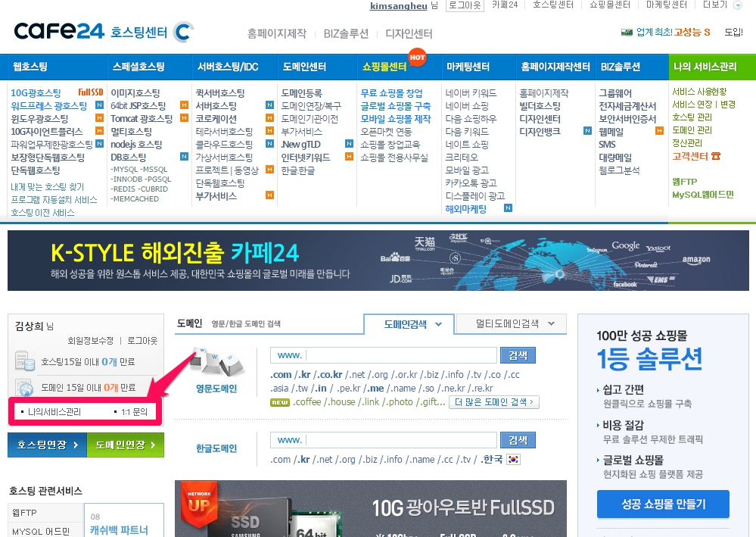Click the HOT badge on 쇼핑몰센터
The width and height of the screenshot is (756, 537).
(417, 57)
